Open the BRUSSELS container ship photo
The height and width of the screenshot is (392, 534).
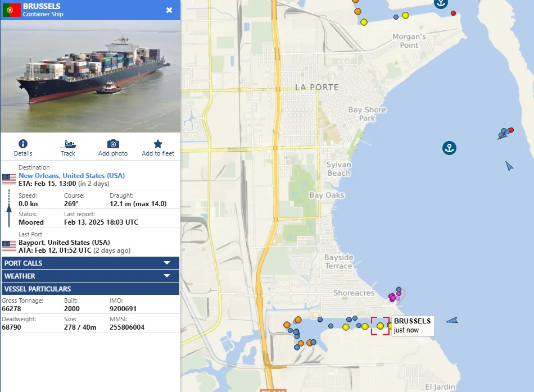[90, 76]
